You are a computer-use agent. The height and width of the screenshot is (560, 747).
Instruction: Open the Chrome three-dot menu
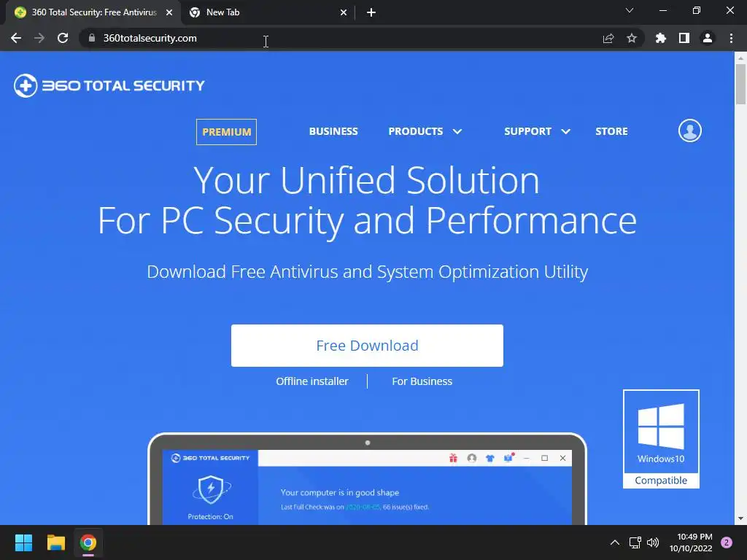click(x=731, y=38)
